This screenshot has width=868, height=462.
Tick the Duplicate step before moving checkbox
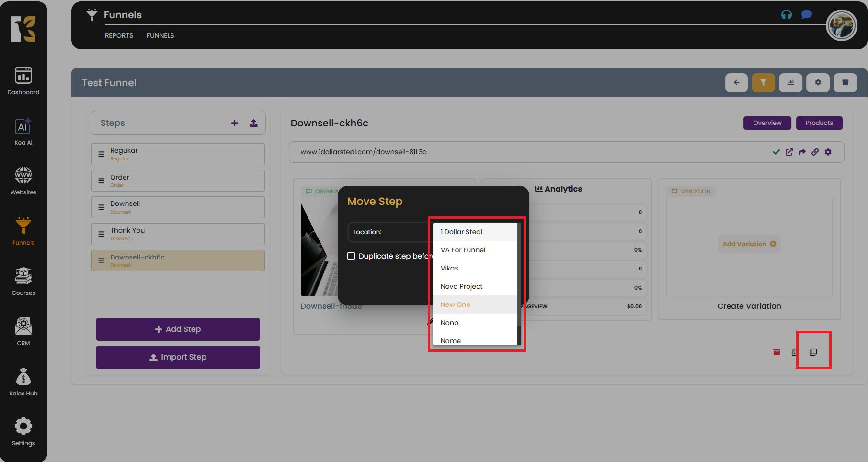click(351, 256)
